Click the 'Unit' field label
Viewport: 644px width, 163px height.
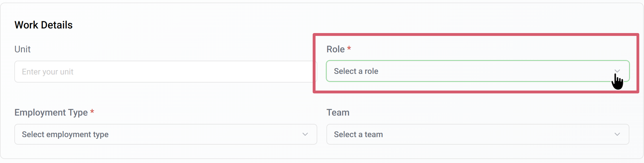coord(22,49)
